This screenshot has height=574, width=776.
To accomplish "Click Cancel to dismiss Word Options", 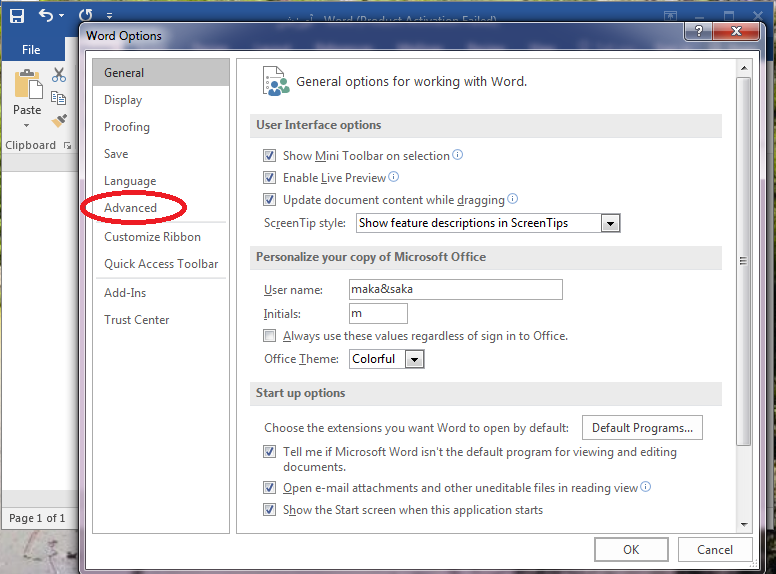I will [x=715, y=550].
